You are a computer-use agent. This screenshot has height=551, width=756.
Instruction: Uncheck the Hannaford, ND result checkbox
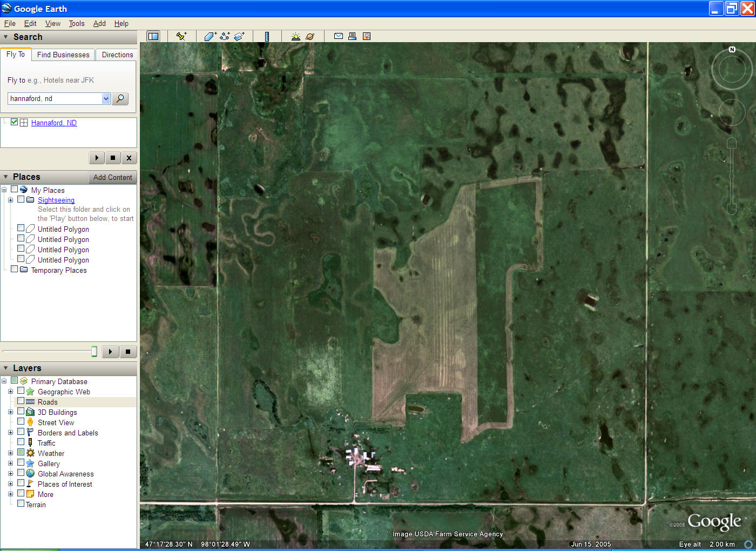click(14, 122)
